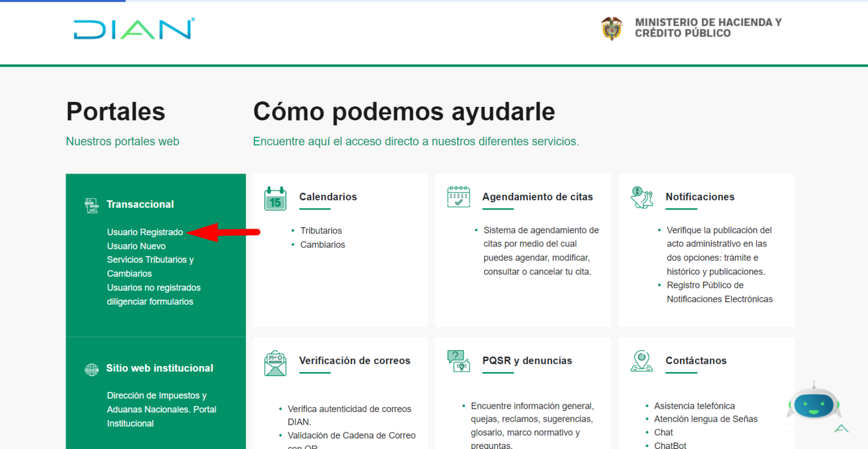
Task: Click the Contáctanos card title
Action: pos(696,361)
